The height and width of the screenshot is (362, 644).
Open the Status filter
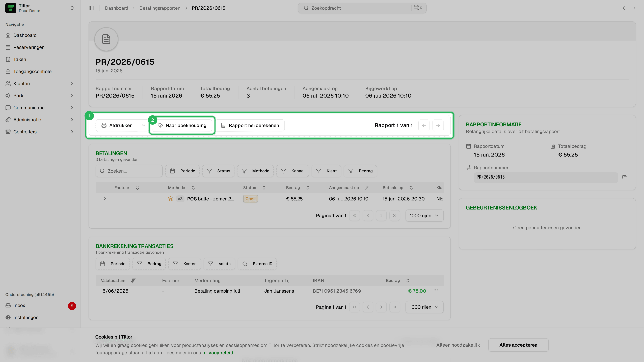219,171
